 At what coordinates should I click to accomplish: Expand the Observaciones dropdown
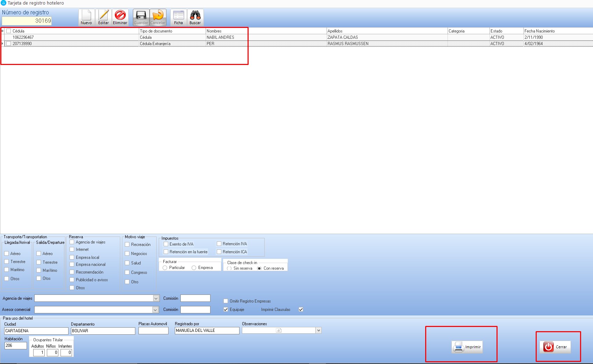(x=318, y=330)
